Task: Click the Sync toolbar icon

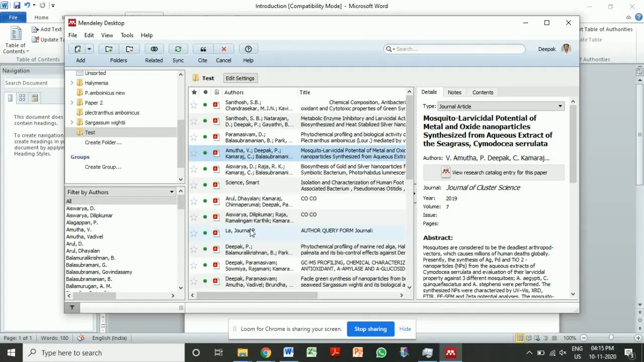Action: (x=178, y=49)
